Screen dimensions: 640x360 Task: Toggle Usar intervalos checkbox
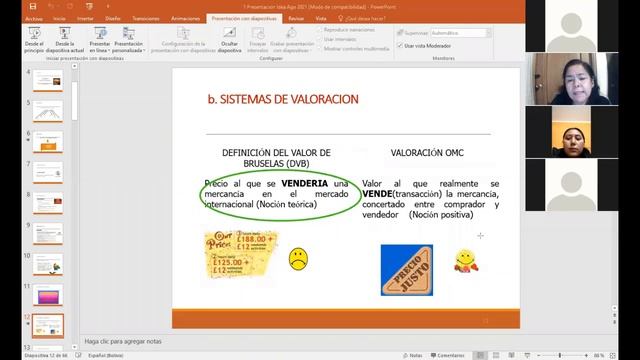pyautogui.click(x=320, y=39)
